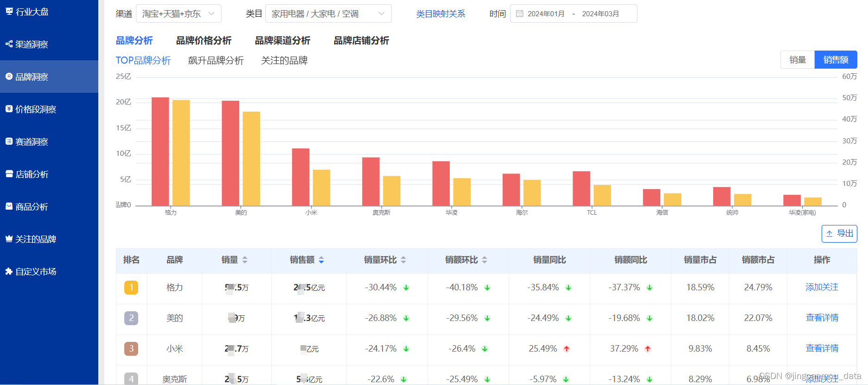Go to 店铺分析 in sidebar

click(49, 174)
